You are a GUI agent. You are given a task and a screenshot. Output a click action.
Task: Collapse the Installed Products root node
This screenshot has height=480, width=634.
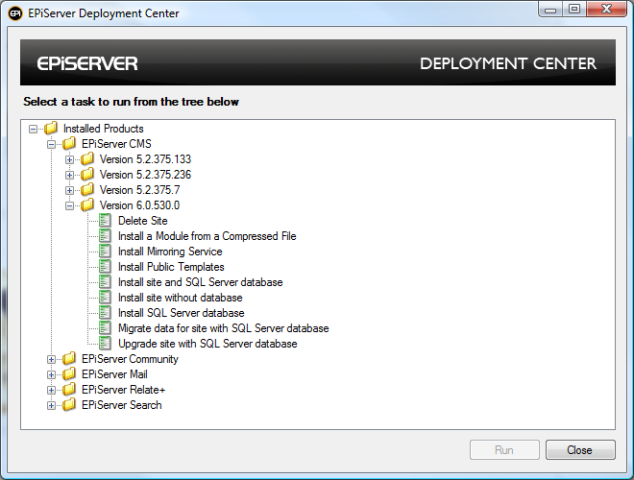[x=34, y=129]
